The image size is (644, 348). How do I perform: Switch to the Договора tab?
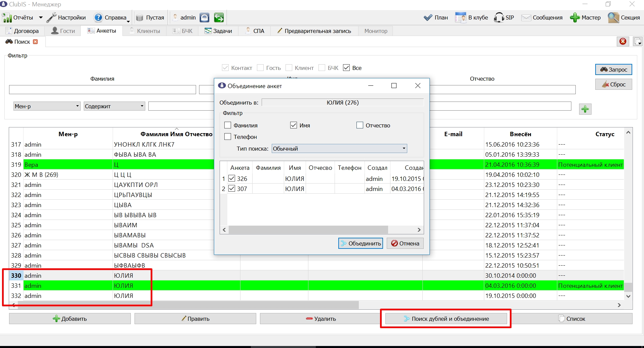22,31
